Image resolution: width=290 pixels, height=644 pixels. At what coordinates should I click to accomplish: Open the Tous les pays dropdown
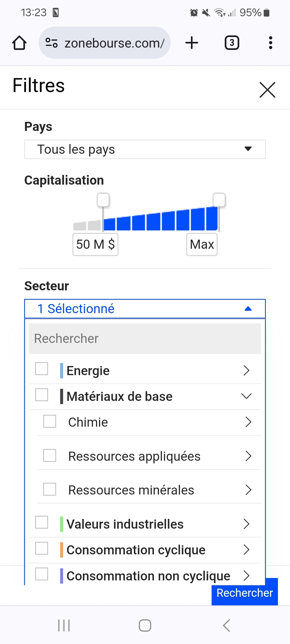pyautogui.click(x=145, y=149)
